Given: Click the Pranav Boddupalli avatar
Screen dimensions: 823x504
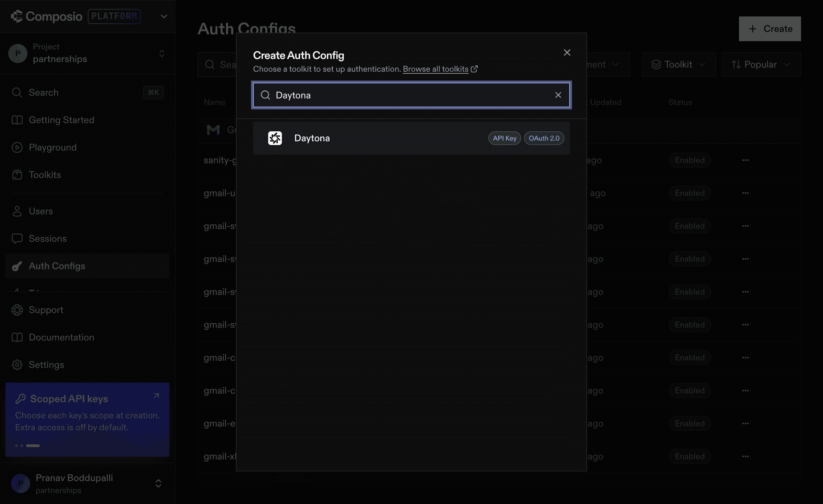Looking at the screenshot, I should tap(21, 483).
